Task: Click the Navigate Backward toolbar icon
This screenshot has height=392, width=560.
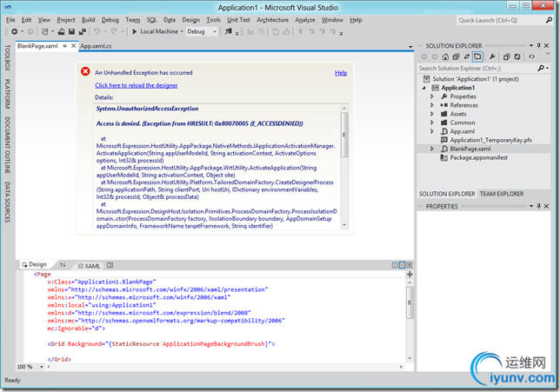Action: click(14, 32)
